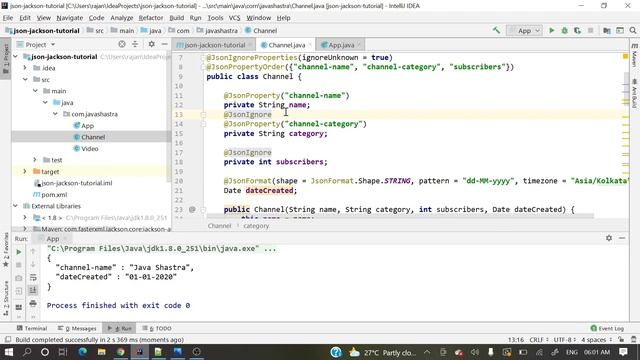Collapse External Libraries node
Screen dimensions: 640x360
pyautogui.click(x=16, y=206)
